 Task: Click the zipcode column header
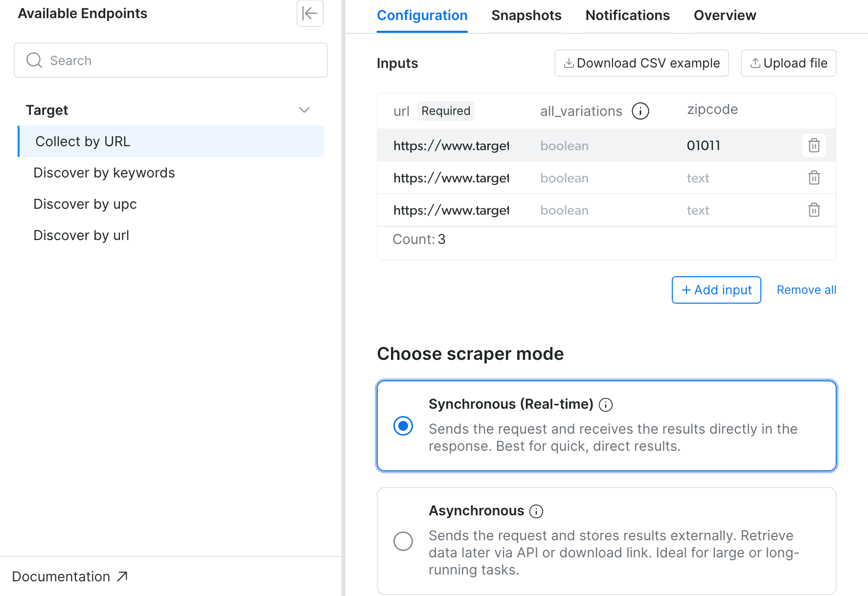point(712,110)
